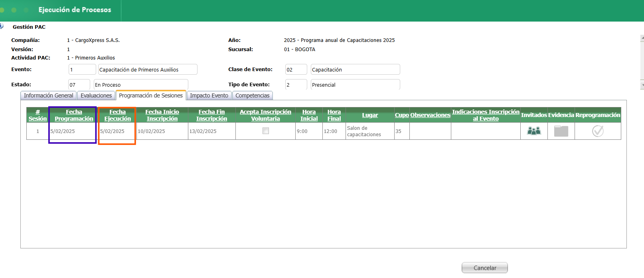Click the Capacitación class name field
The image size is (644, 278).
[x=356, y=69]
